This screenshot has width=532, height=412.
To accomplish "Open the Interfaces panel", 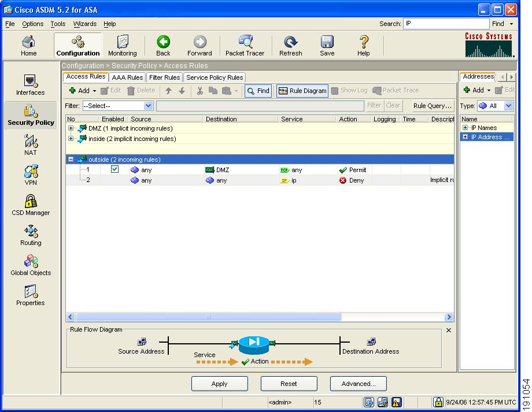I will click(x=30, y=85).
